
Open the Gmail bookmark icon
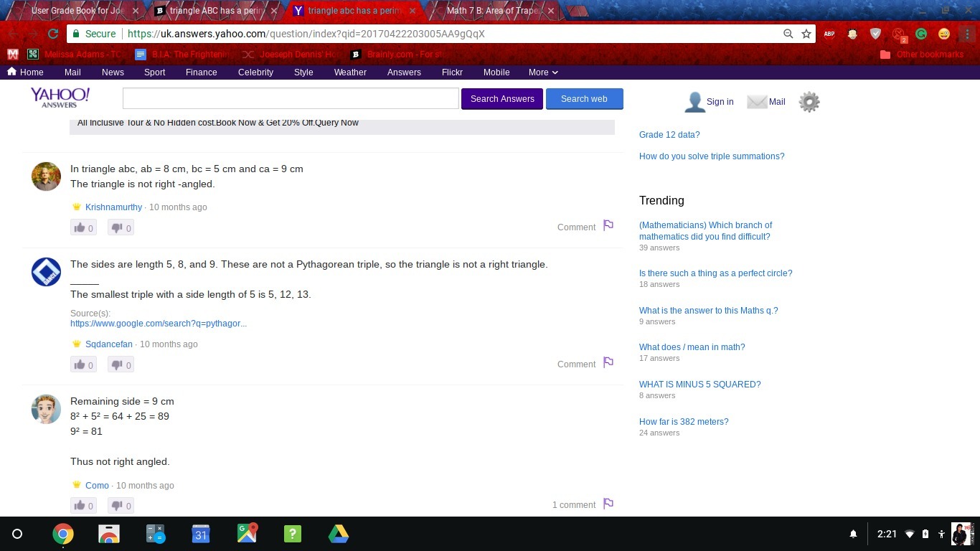(x=12, y=54)
